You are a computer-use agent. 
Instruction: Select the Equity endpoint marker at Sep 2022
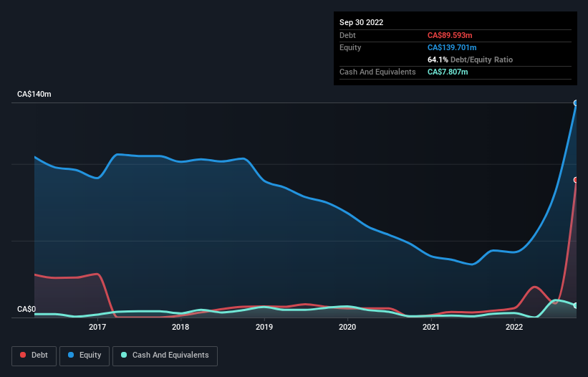pos(576,102)
